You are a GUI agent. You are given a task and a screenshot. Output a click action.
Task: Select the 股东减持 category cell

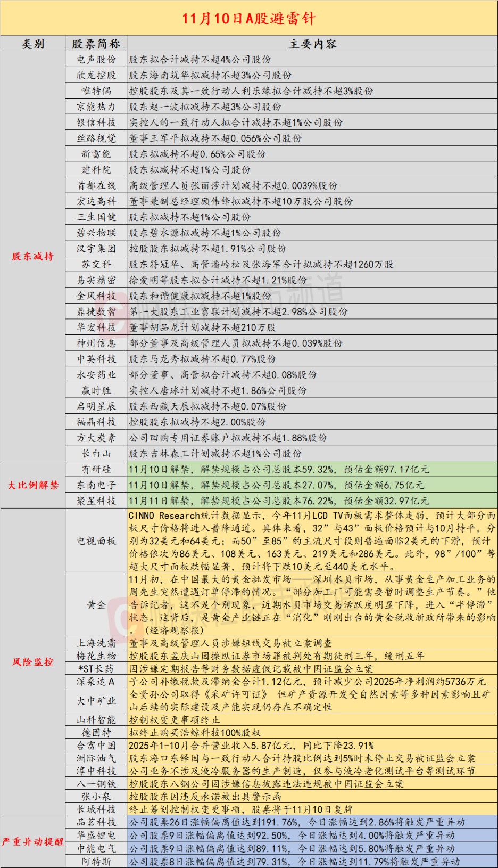(33, 256)
